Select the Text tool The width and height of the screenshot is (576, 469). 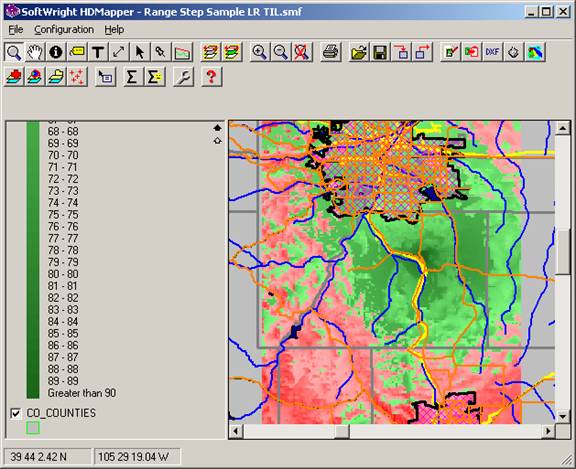(x=98, y=52)
